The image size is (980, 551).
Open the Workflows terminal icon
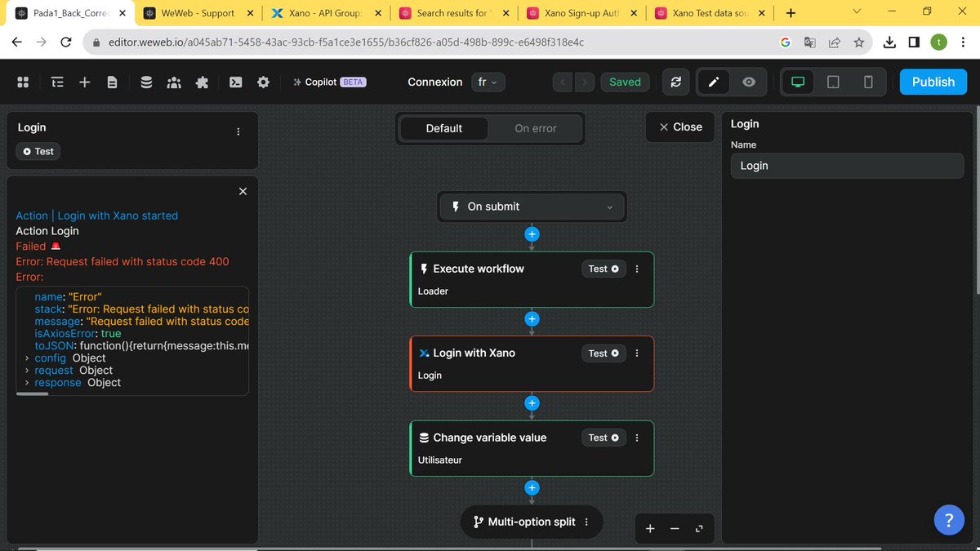(235, 82)
